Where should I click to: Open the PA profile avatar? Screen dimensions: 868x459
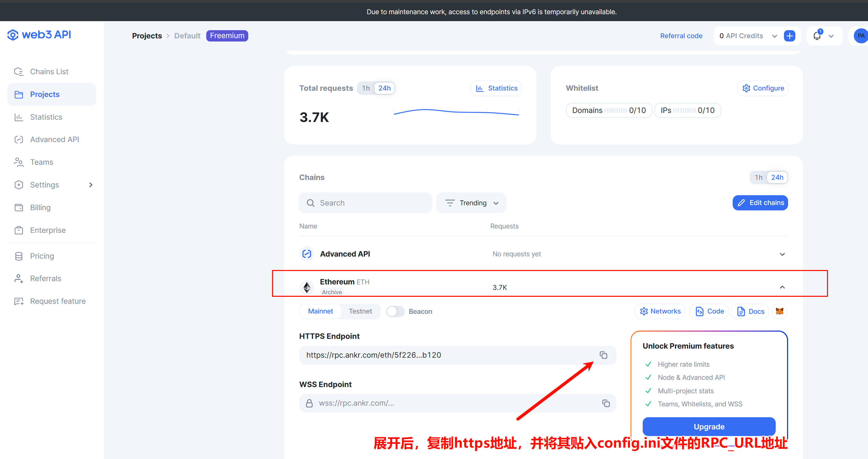(861, 36)
